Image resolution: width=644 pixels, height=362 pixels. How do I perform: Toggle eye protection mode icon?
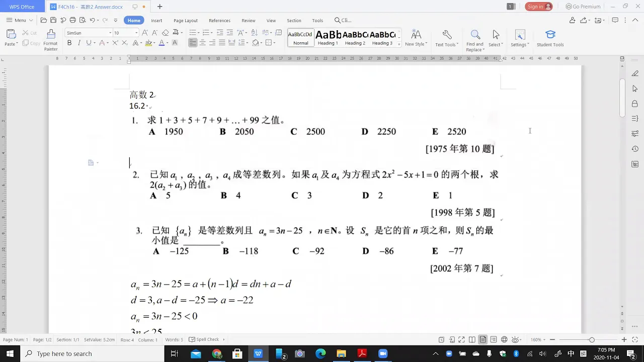pyautogui.click(x=516, y=340)
